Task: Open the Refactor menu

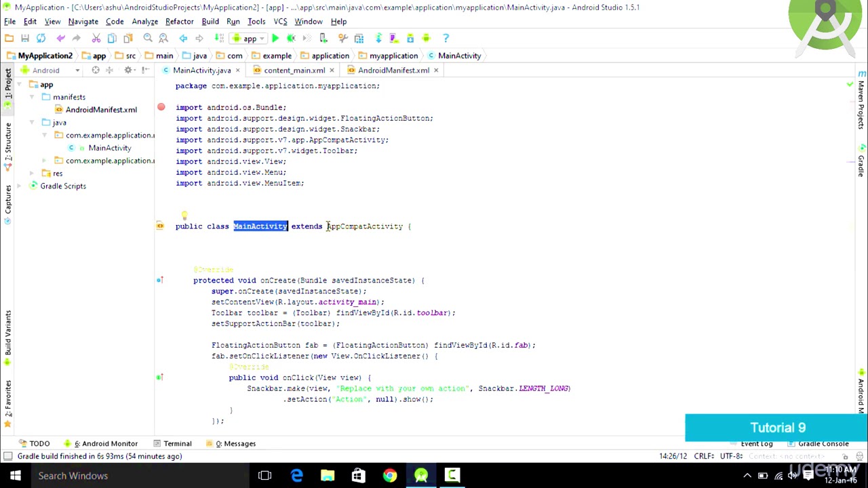Action: [179, 22]
